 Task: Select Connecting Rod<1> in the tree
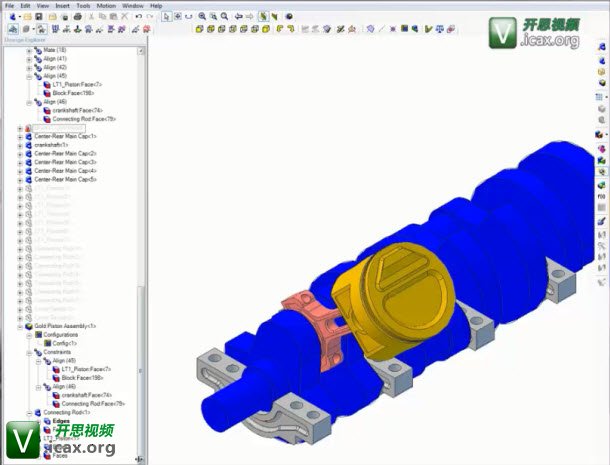[x=67, y=412]
